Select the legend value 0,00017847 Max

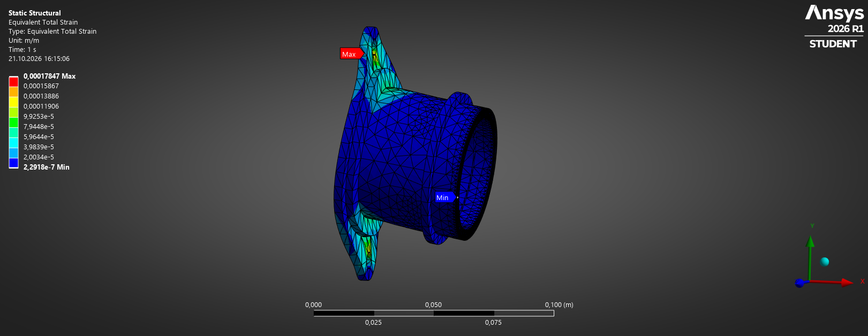click(49, 76)
